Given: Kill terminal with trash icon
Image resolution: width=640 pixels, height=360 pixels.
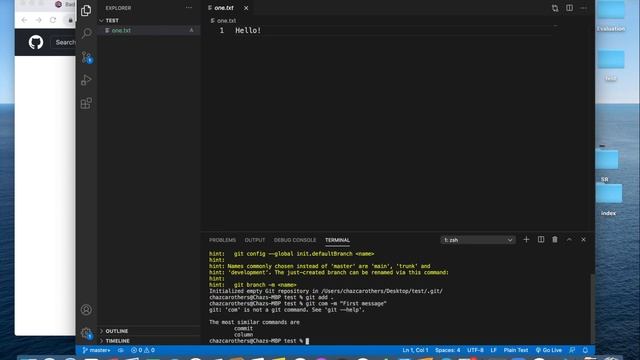Looking at the screenshot, I should [x=555, y=240].
